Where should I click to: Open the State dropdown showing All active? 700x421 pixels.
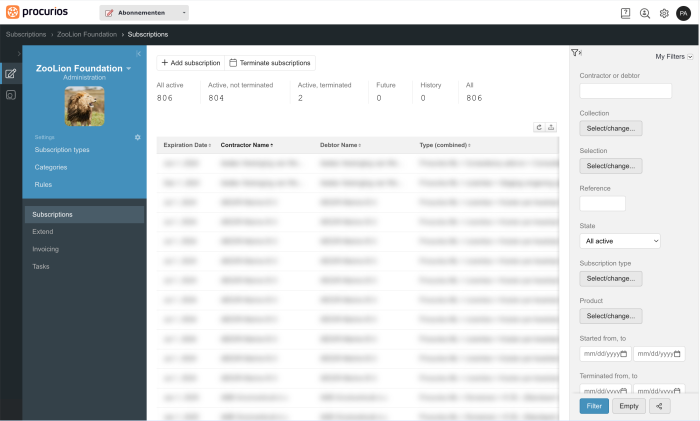[620, 241]
